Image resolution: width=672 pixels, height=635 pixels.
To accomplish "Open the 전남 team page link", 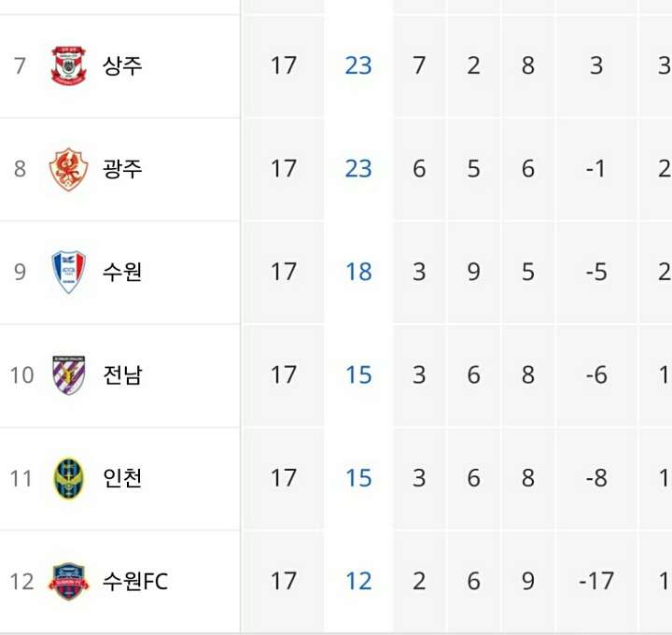I will 122,375.
